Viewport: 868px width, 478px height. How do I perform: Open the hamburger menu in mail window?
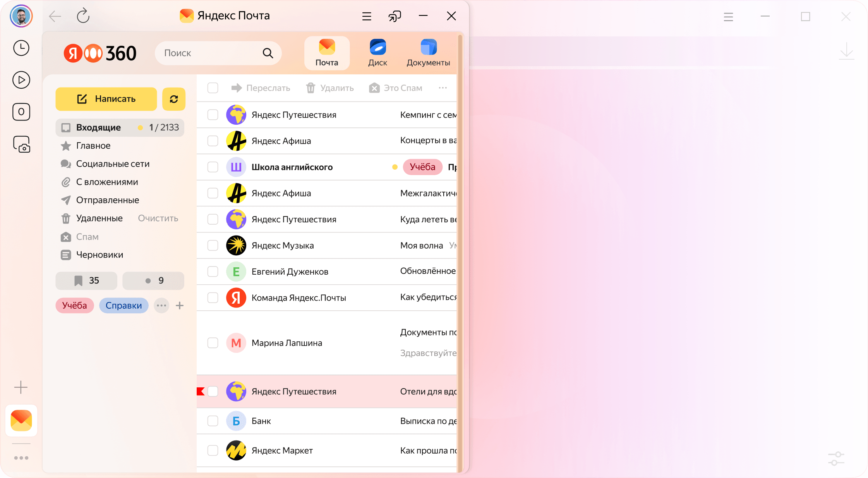click(367, 16)
